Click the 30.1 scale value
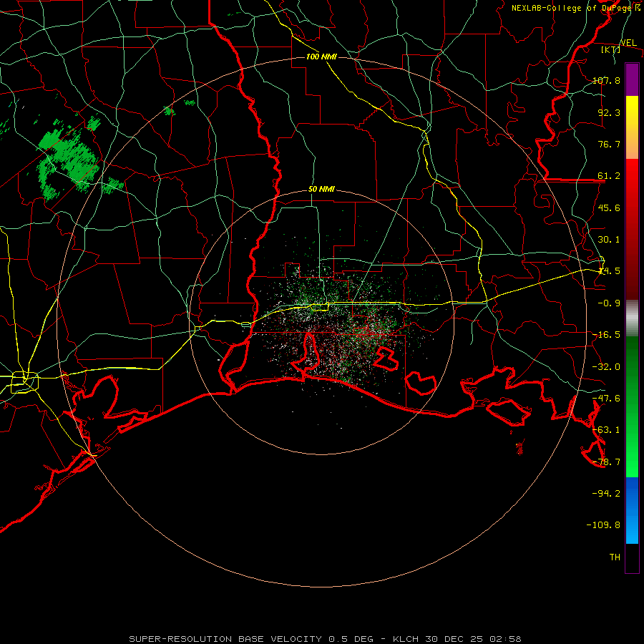Image resolution: width=644 pixels, height=644 pixels. coord(609,240)
